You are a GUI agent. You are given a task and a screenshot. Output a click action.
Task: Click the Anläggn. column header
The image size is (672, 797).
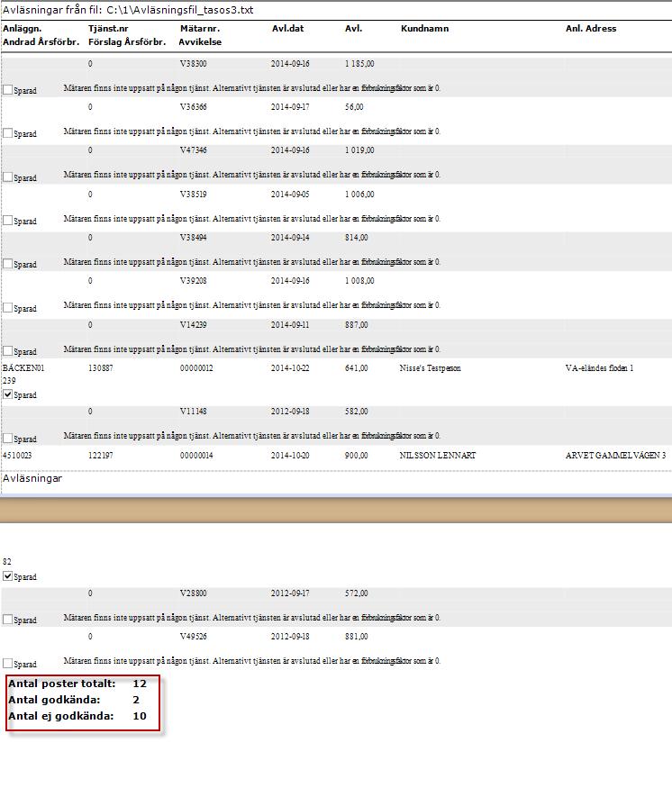(x=22, y=29)
